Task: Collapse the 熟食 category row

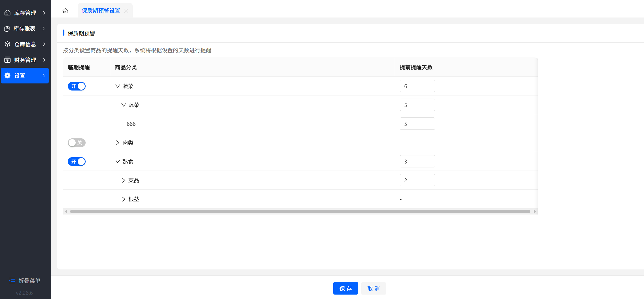Action: pos(118,161)
